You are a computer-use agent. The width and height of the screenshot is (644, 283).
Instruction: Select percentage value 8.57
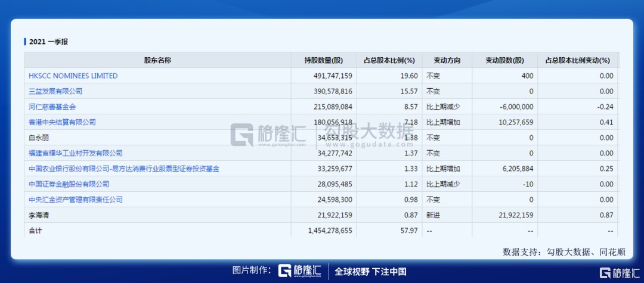[x=412, y=107]
